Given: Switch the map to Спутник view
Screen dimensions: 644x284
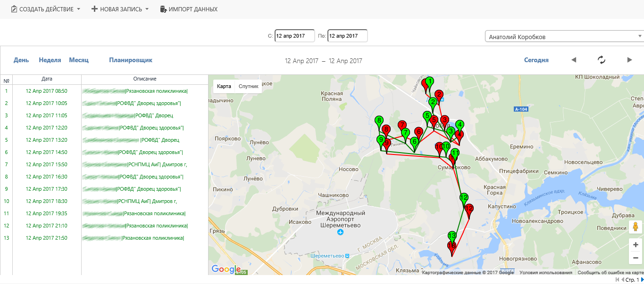Looking at the screenshot, I should (249, 86).
